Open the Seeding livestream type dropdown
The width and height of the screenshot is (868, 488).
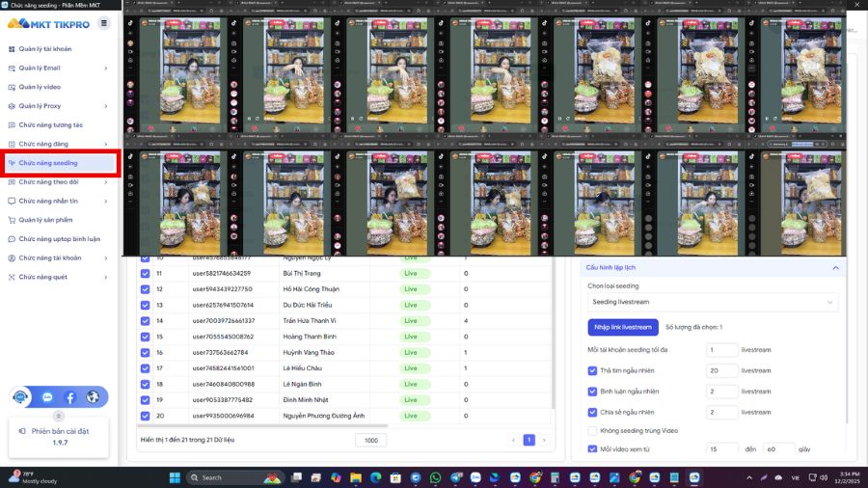click(713, 302)
